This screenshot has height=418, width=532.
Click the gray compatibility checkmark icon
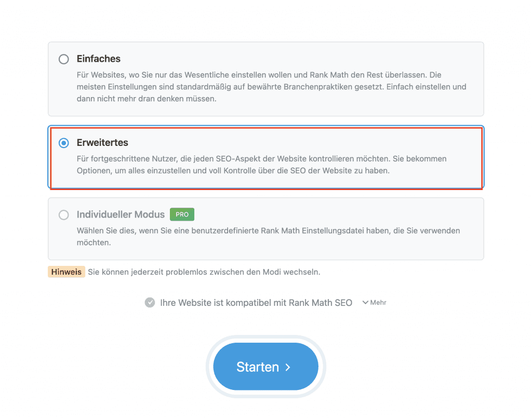pyautogui.click(x=150, y=303)
